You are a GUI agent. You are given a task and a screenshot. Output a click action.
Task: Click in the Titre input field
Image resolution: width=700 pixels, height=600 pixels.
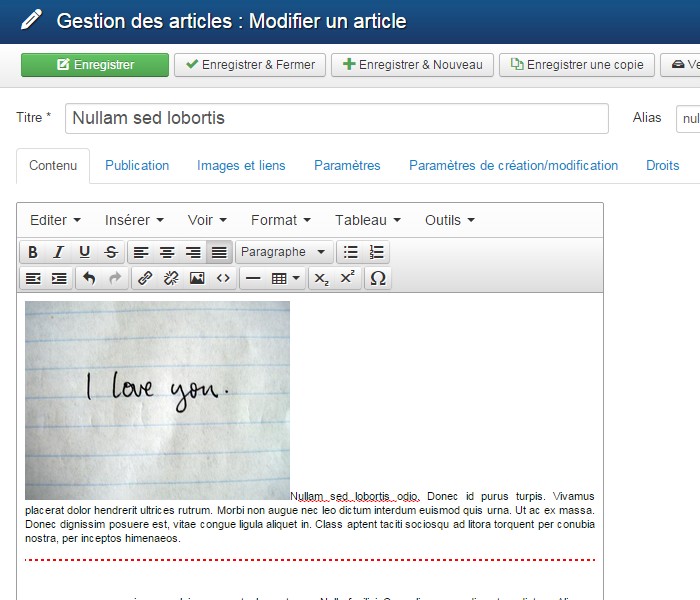coord(337,118)
